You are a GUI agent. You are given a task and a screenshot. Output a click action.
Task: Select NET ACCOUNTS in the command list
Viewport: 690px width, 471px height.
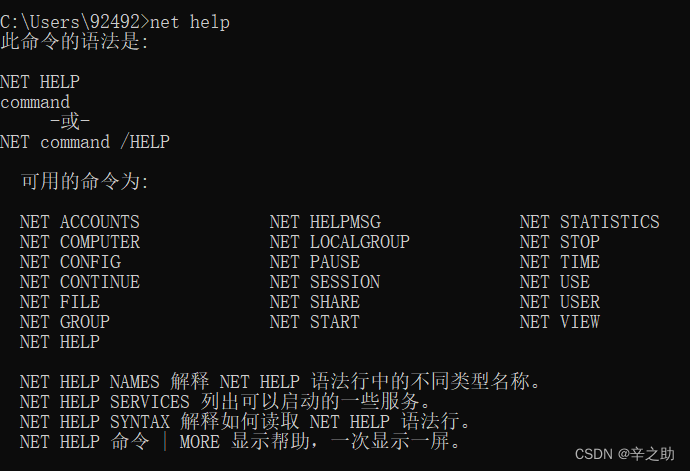coord(80,222)
